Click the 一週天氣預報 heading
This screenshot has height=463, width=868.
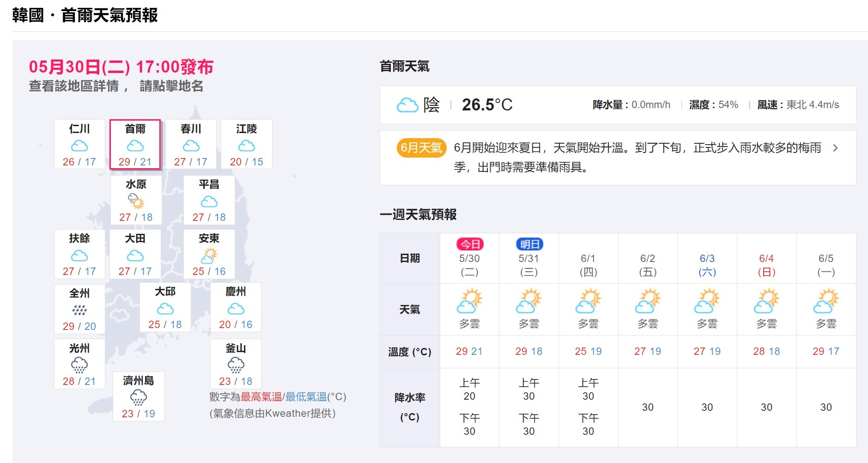pyautogui.click(x=418, y=214)
